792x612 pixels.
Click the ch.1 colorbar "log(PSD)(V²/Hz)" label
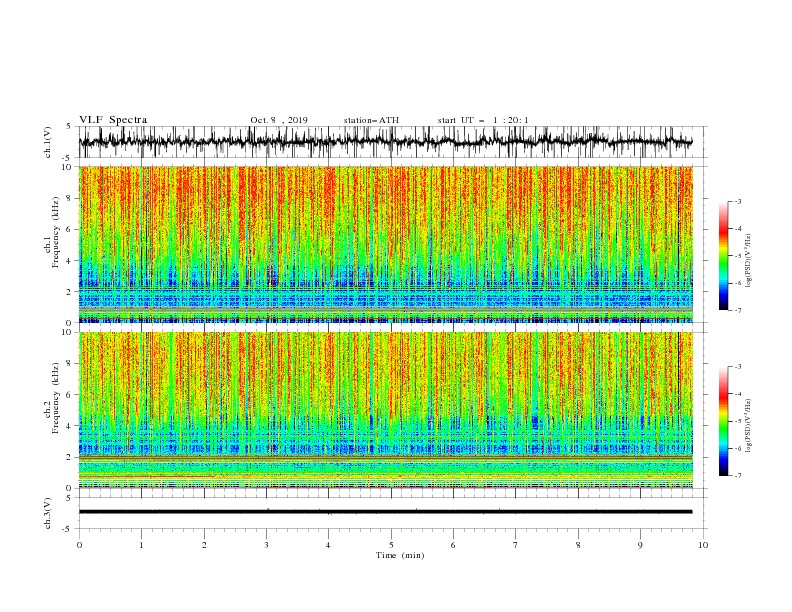(749, 261)
